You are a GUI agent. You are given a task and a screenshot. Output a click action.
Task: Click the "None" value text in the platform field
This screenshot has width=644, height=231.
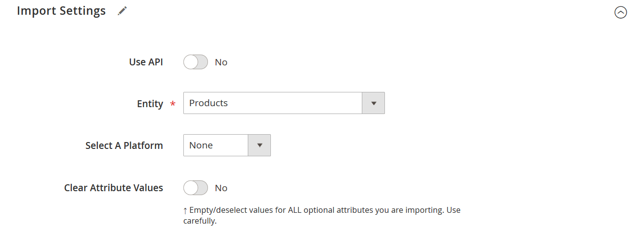pos(201,145)
